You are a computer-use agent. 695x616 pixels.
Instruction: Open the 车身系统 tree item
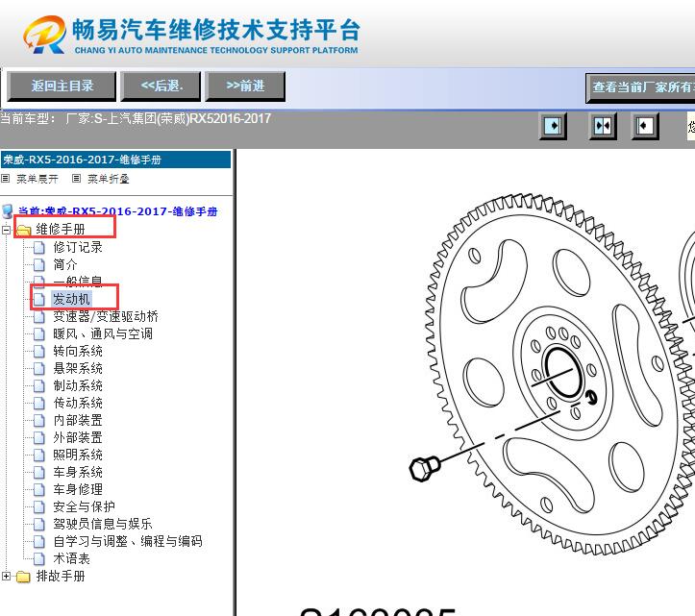coord(78,472)
